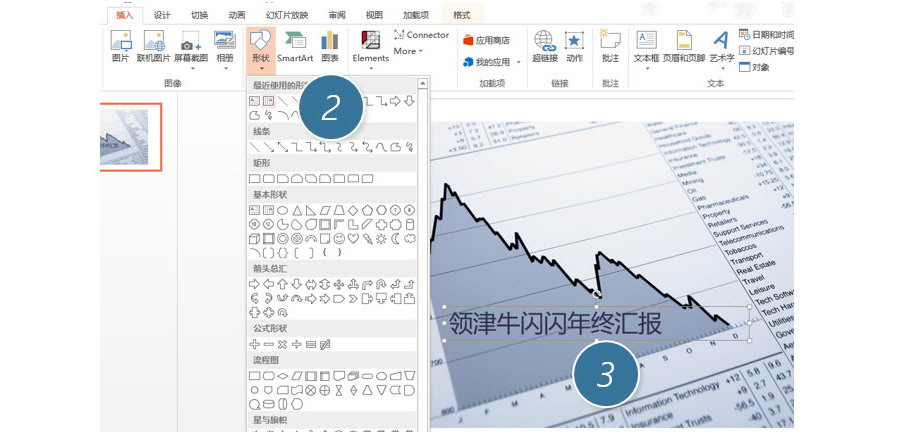Viewport: 900px width, 432px height.
Task: Switch to the 设计 Design tab
Action: coord(162,15)
